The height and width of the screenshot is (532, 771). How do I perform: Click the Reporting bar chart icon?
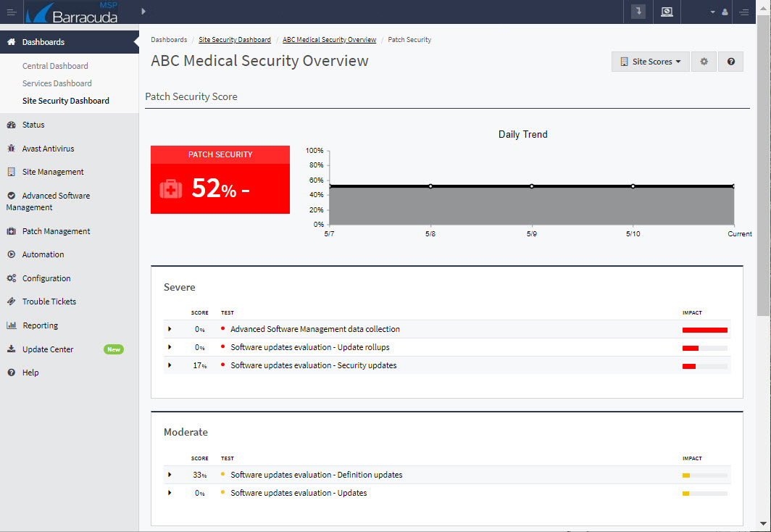click(12, 325)
